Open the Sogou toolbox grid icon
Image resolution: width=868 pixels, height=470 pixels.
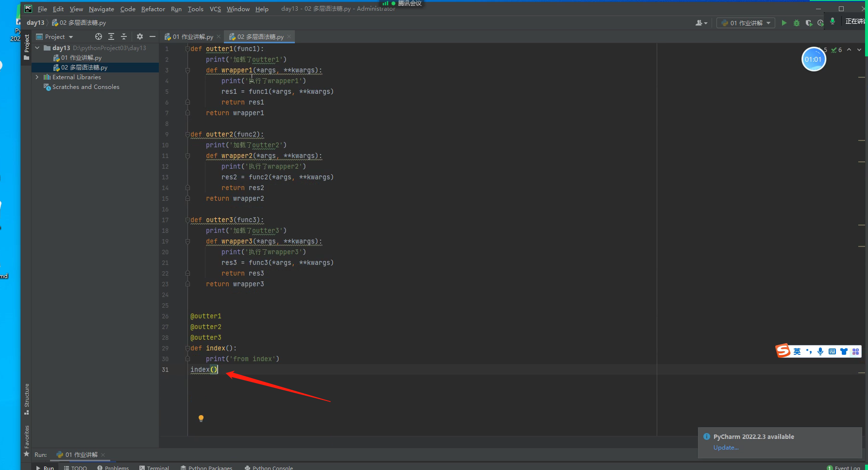pos(855,351)
